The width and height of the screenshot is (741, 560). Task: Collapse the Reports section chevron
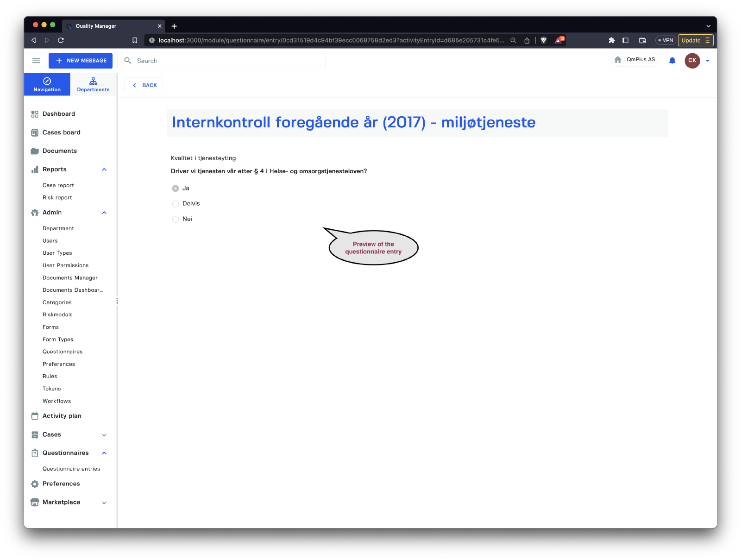pyautogui.click(x=104, y=170)
